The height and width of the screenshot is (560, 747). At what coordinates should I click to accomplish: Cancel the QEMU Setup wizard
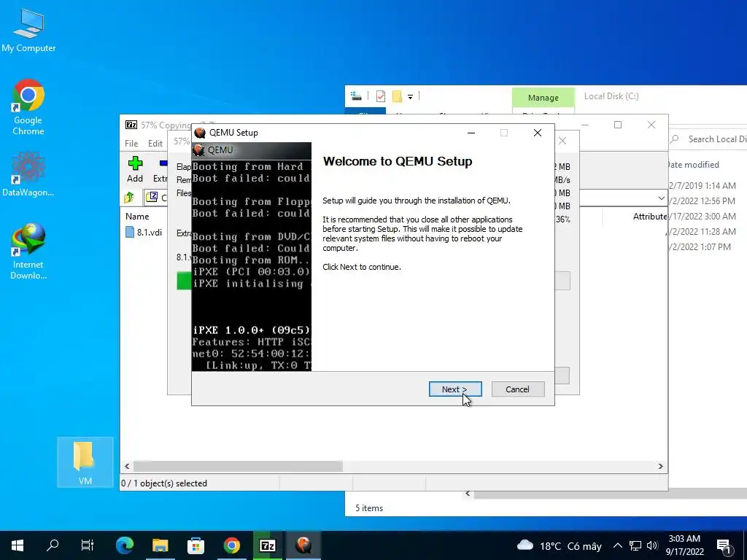[x=517, y=389]
